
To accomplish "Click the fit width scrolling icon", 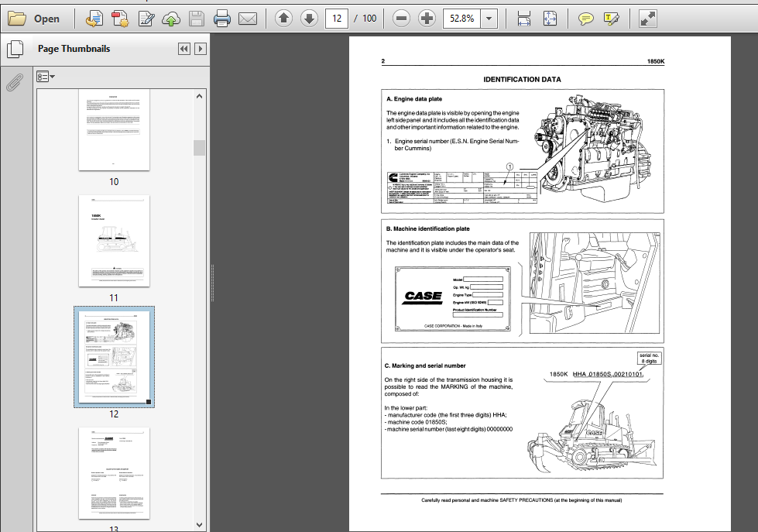I will (x=524, y=19).
